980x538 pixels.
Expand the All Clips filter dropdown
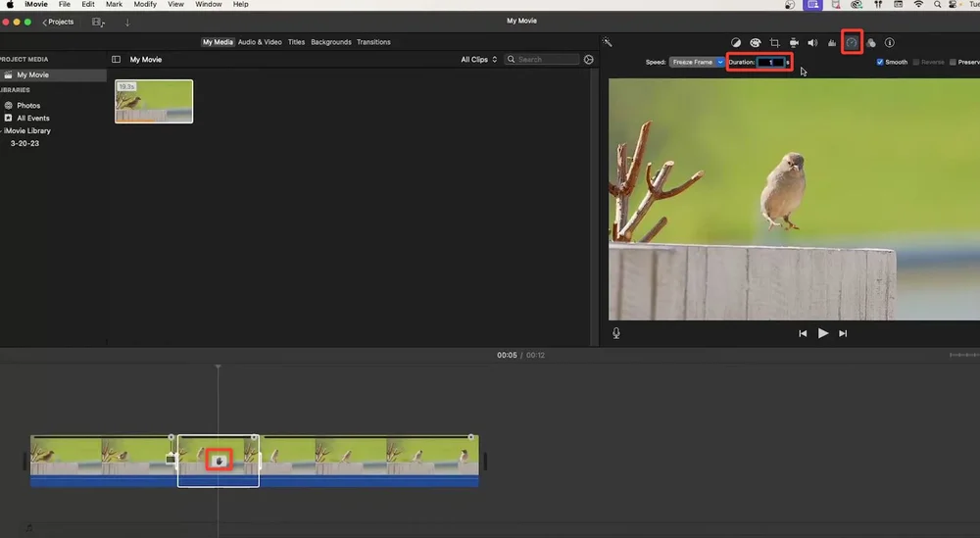[x=479, y=60]
